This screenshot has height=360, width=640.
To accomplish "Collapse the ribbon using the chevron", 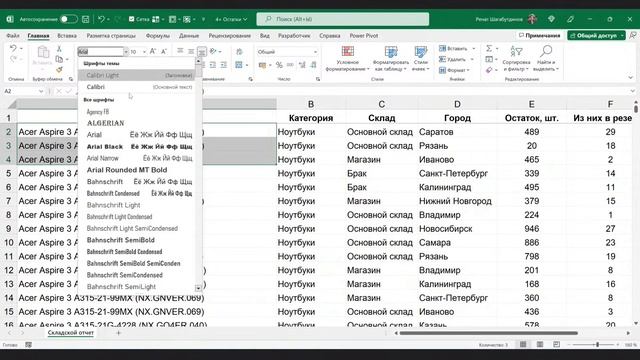I will pyautogui.click(x=631, y=78).
